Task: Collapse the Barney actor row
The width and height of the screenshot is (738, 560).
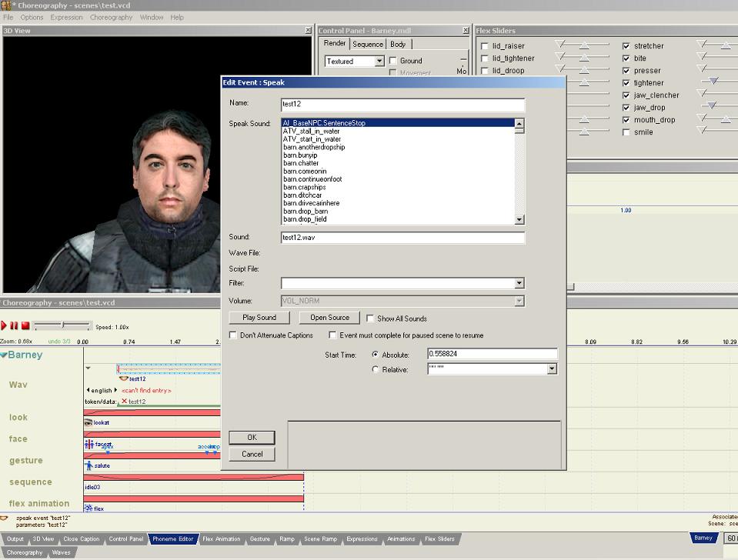Action: [4, 355]
